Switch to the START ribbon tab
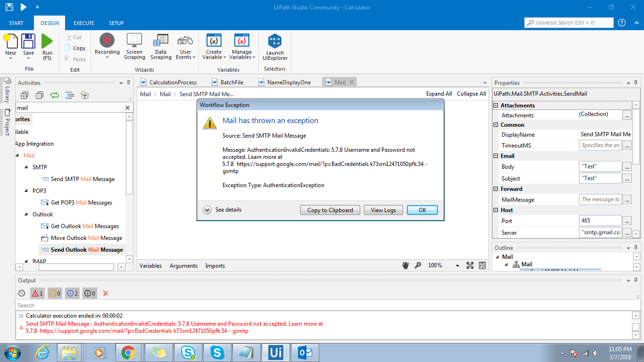Image resolution: width=644 pixels, height=362 pixels. click(16, 23)
